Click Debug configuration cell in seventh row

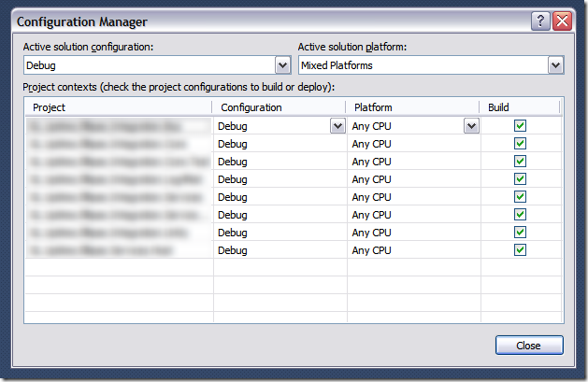pos(233,233)
